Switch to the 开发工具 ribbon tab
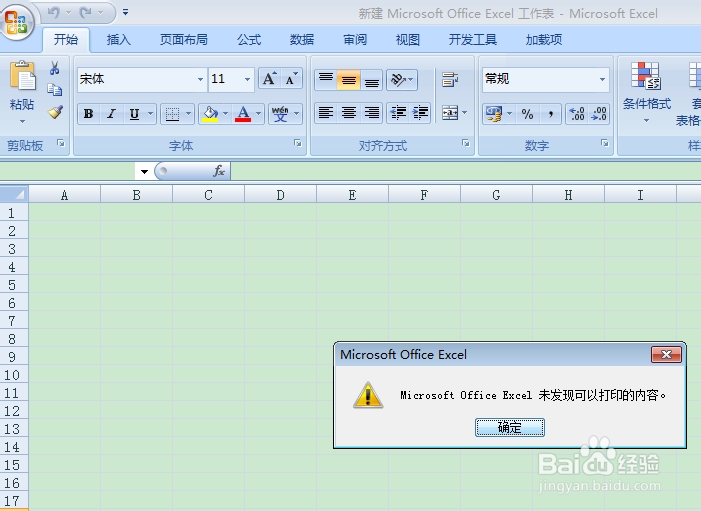Screen dimensions: 701x511 473,40
